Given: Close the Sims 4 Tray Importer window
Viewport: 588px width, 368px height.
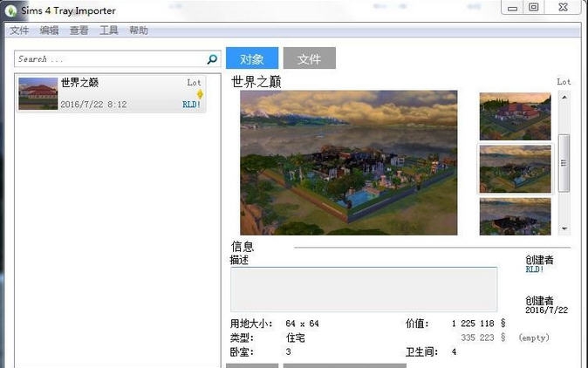Looking at the screenshot, I should tap(563, 8).
